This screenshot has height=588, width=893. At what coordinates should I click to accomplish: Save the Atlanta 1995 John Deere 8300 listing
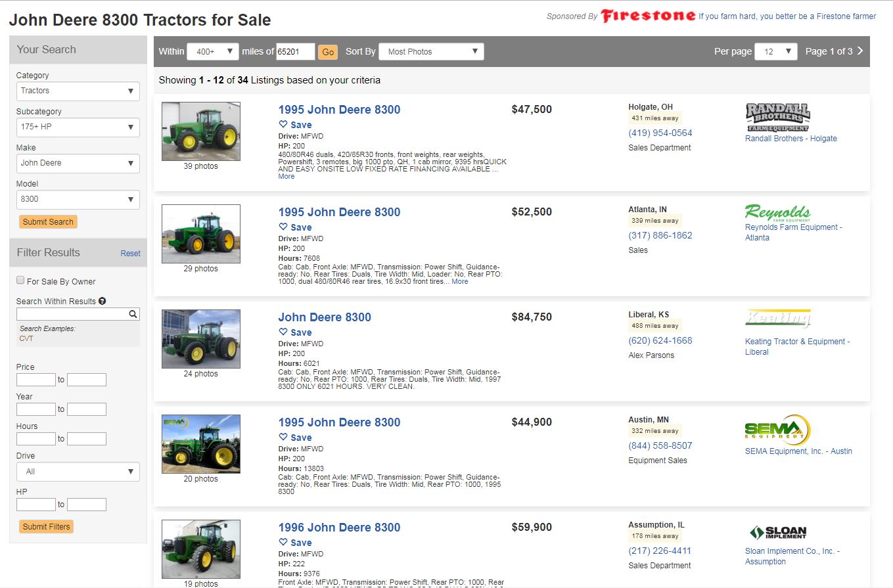(x=295, y=227)
